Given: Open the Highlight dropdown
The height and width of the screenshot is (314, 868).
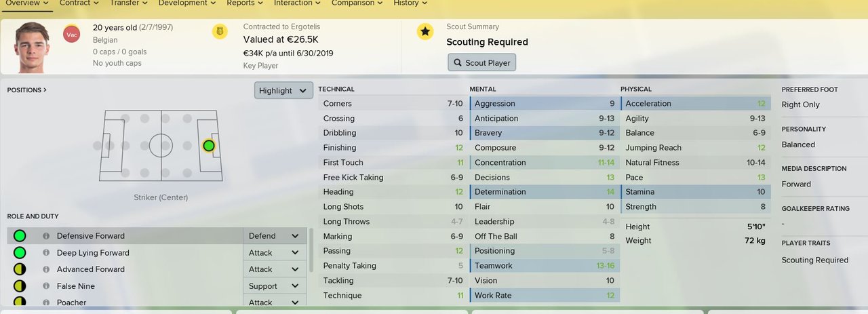Looking at the screenshot, I should coord(284,90).
